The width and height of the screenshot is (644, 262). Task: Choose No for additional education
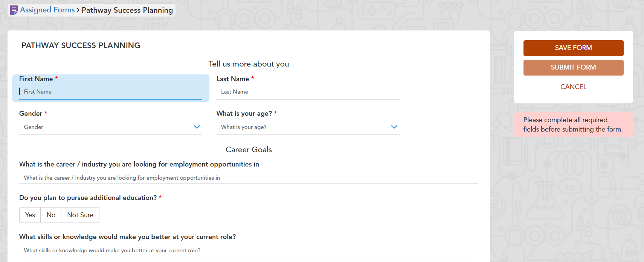[x=51, y=215]
